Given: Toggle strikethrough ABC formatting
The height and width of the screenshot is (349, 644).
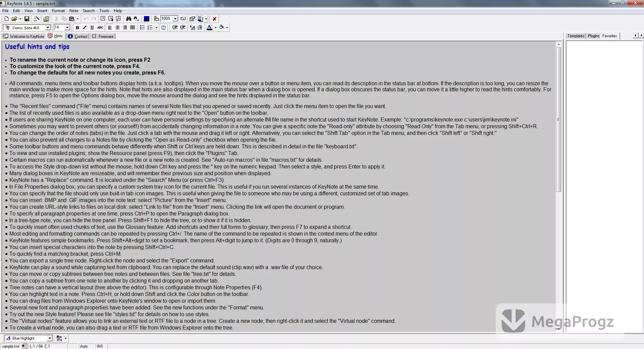Looking at the screenshot, I should [100, 27].
